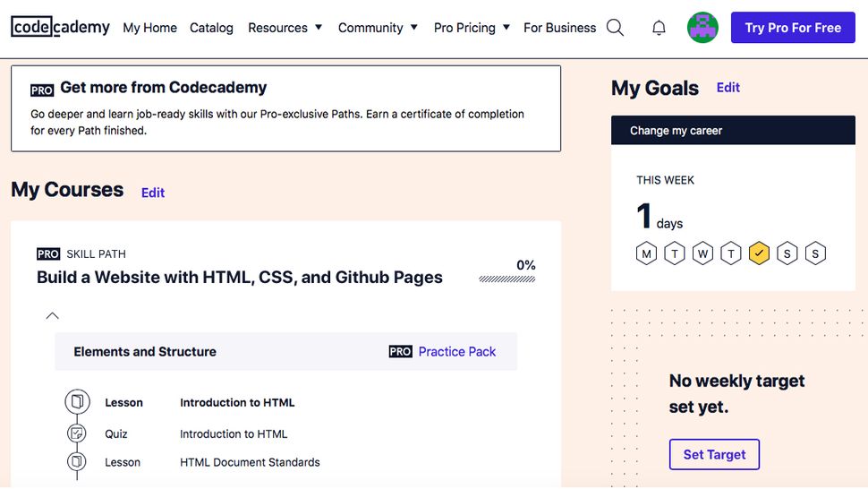Image resolution: width=868 pixels, height=489 pixels.
Task: Click the Monday hexagon day marker
Action: pyautogui.click(x=646, y=253)
